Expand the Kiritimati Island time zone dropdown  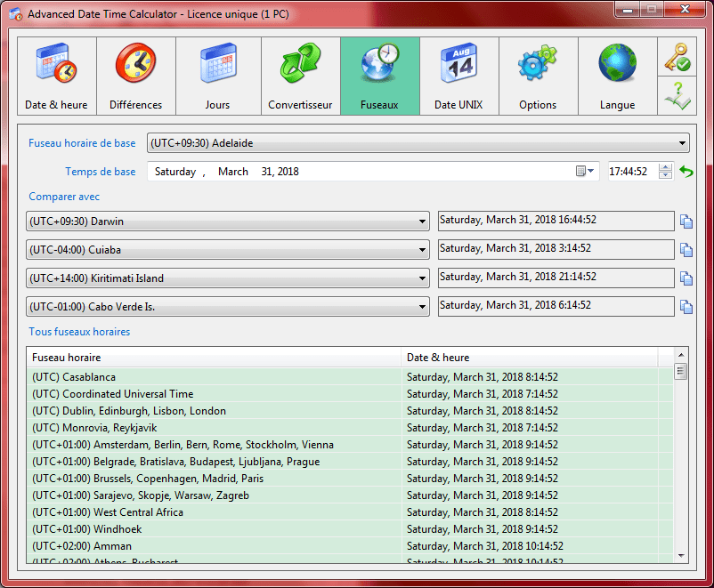(422, 278)
